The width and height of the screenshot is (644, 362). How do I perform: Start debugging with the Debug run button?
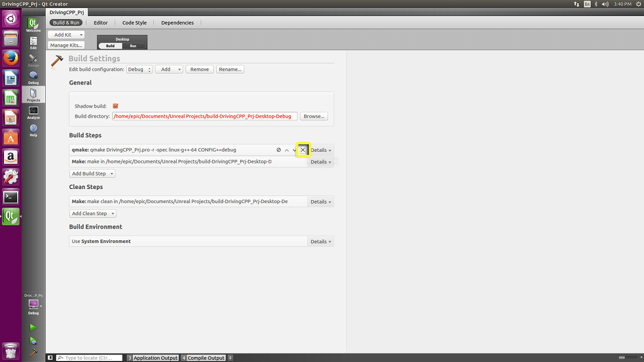(x=33, y=340)
